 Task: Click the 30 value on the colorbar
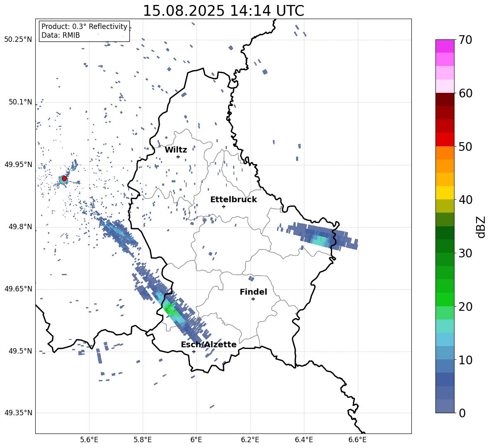(465, 253)
